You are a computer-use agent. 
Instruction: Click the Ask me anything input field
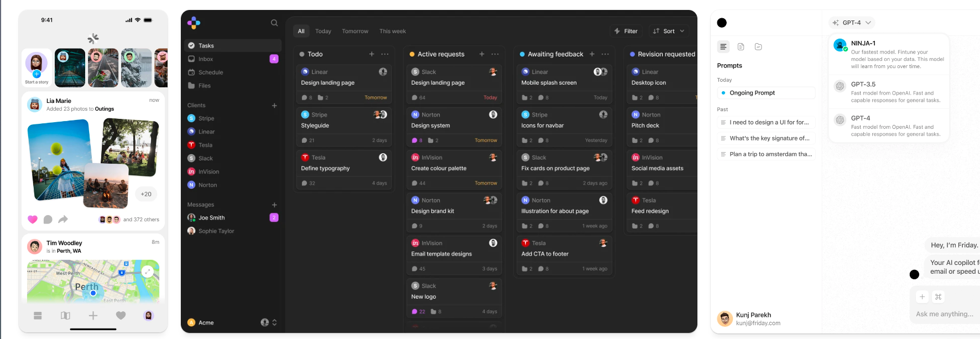tap(944, 314)
